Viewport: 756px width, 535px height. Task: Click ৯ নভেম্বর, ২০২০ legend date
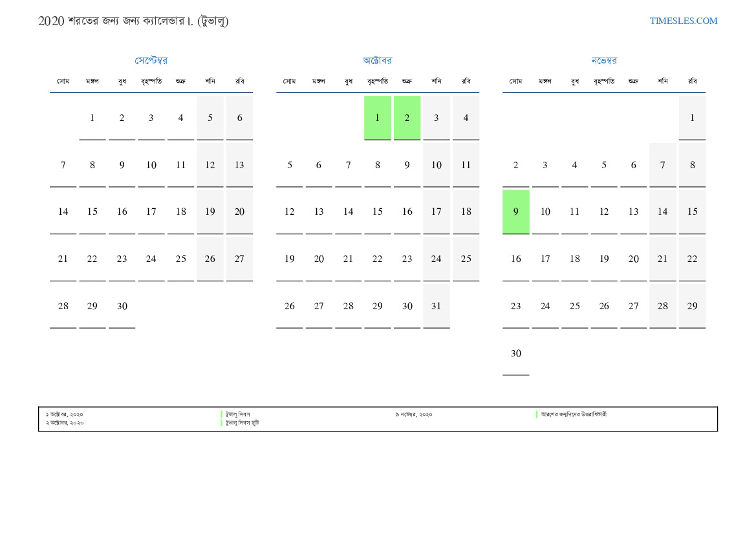click(x=414, y=415)
